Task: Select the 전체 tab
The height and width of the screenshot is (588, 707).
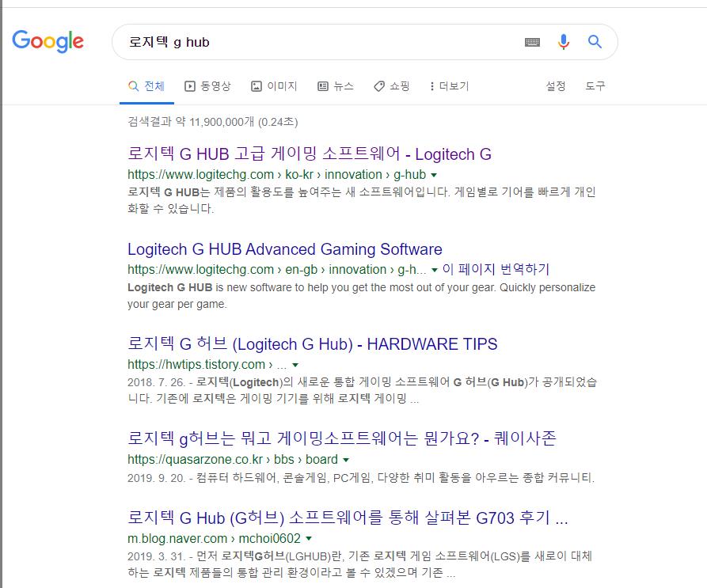Action: click(x=146, y=86)
